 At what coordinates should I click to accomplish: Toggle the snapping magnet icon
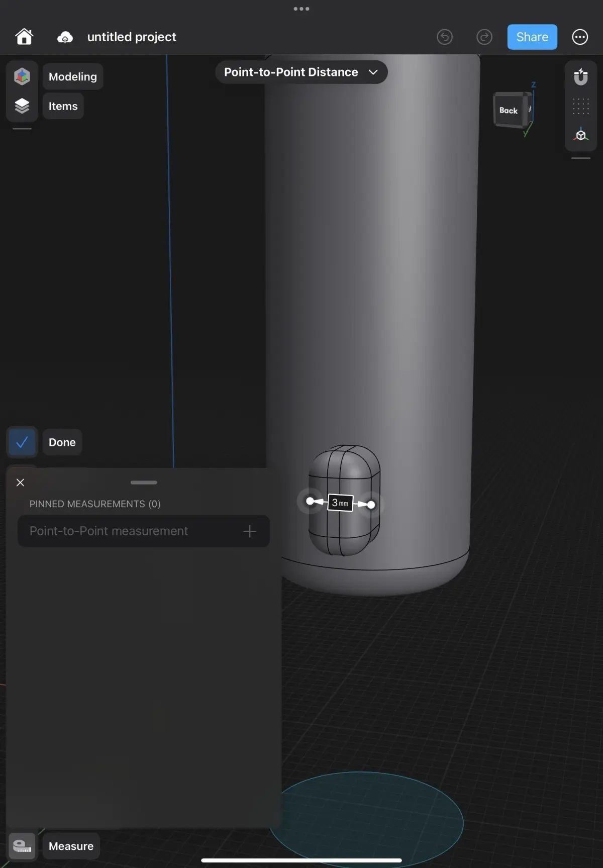click(581, 76)
